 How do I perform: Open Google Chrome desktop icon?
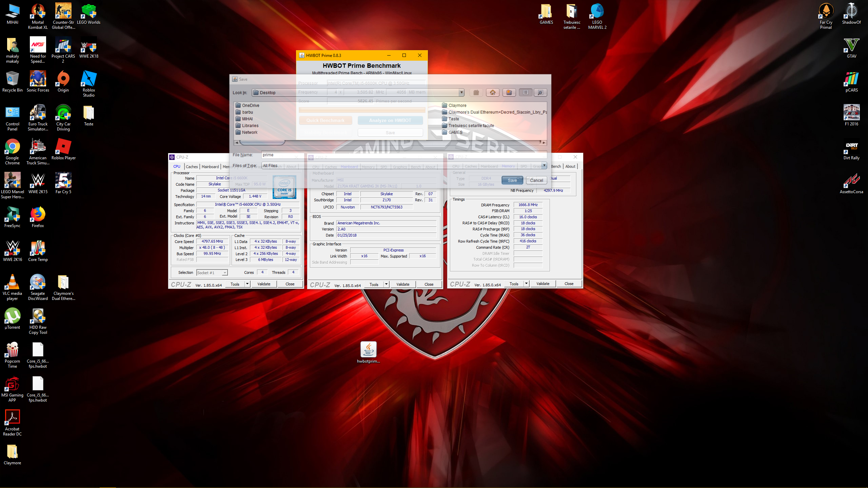pyautogui.click(x=13, y=151)
